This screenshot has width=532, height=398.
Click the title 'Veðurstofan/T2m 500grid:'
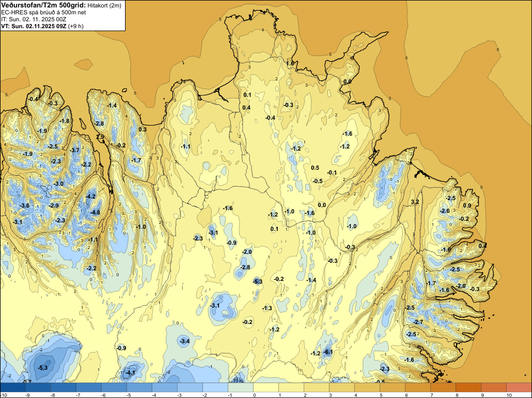coord(44,5)
